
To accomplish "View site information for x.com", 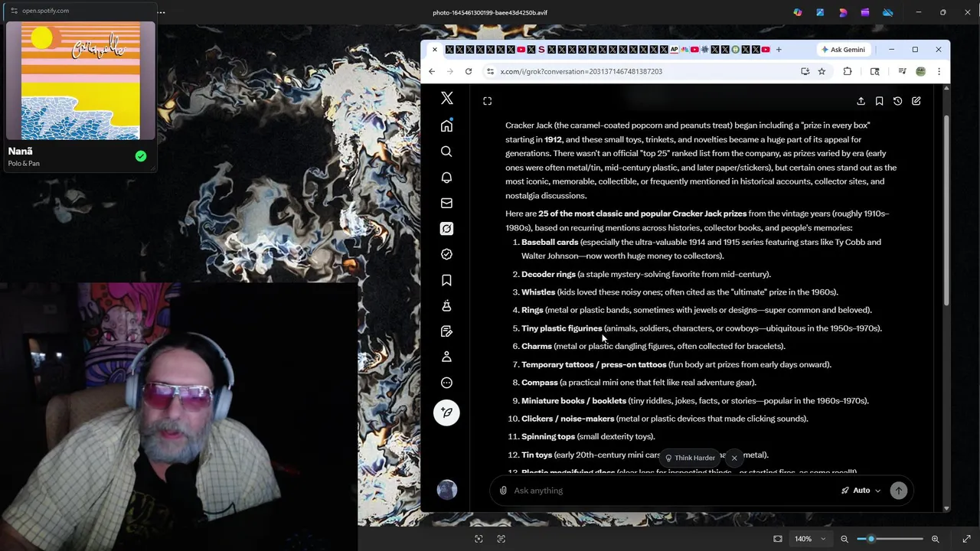I will [x=490, y=71].
